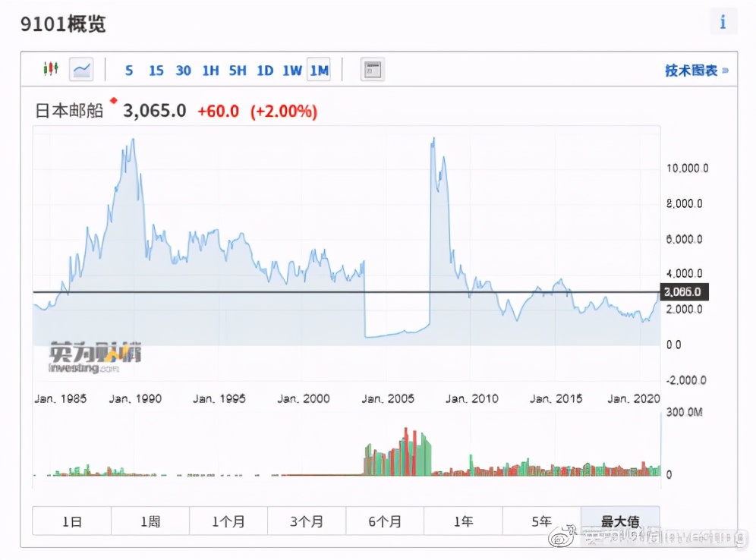
Task: Click the red marker beside 日本邮船
Action: (114, 100)
